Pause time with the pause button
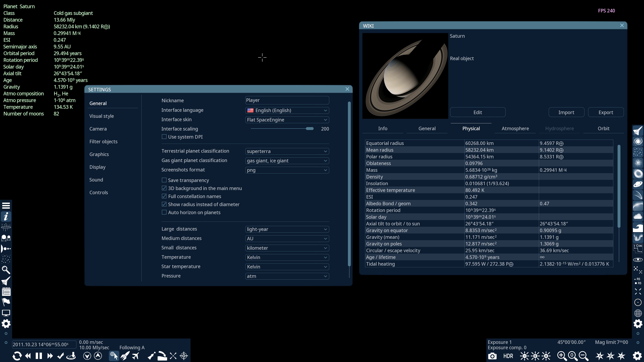The height and width of the screenshot is (362, 644). 39,356
